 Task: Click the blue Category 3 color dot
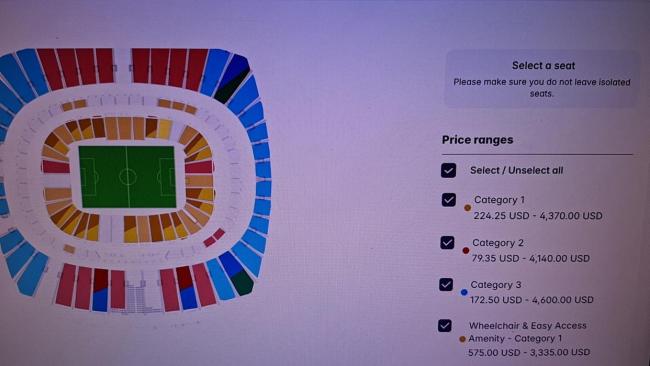pyautogui.click(x=464, y=292)
